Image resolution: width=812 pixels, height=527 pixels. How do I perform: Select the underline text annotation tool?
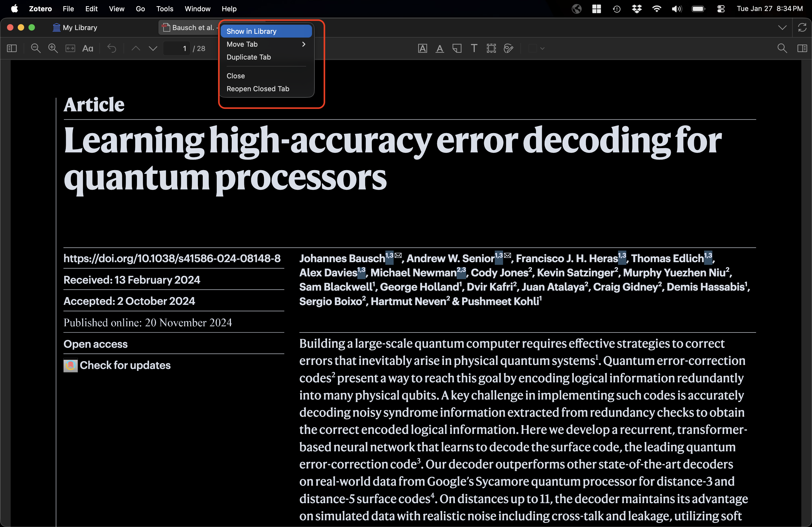click(440, 48)
